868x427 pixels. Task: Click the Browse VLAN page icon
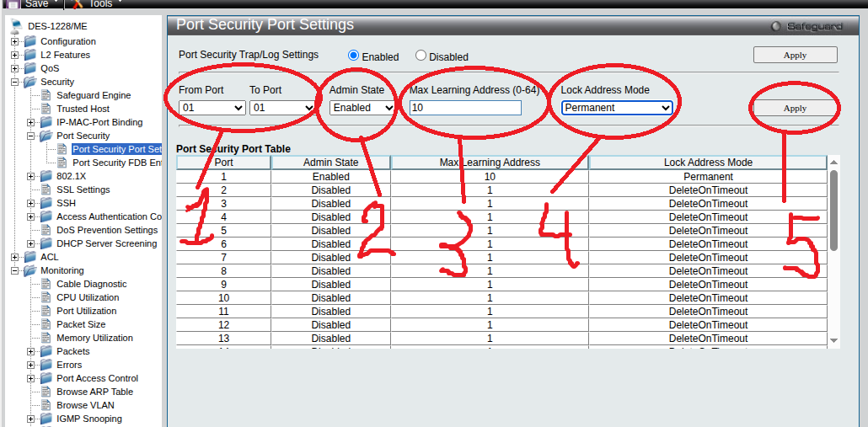46,405
